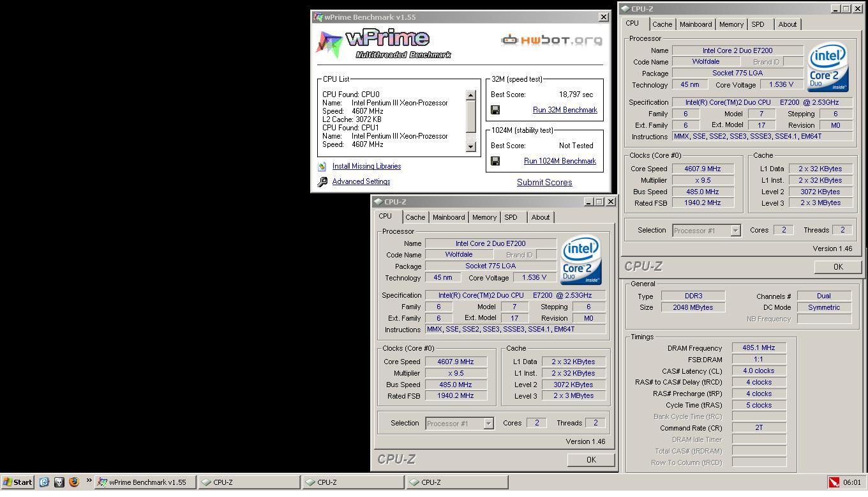Expand hidden quick launch items chevron
The width and height of the screenshot is (868, 497).
88,481
